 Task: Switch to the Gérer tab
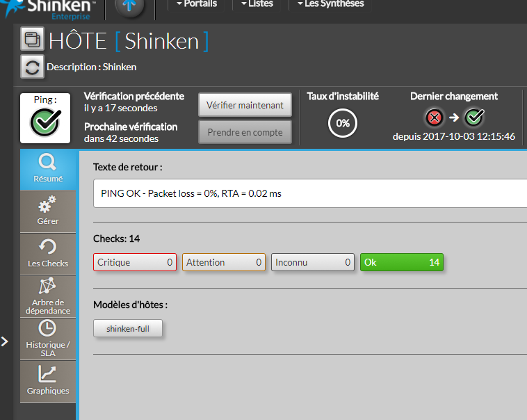48,211
